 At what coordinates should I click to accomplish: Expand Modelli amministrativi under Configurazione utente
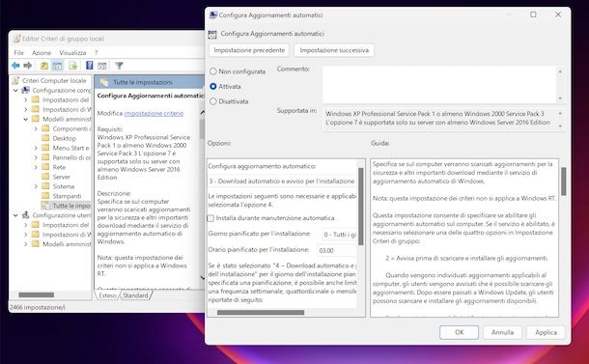tap(25, 244)
